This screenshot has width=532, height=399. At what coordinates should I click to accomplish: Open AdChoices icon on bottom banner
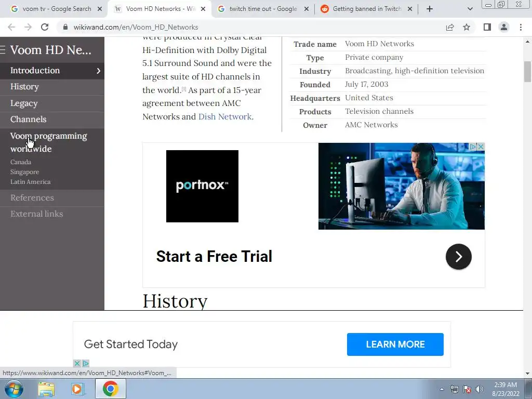click(86, 363)
